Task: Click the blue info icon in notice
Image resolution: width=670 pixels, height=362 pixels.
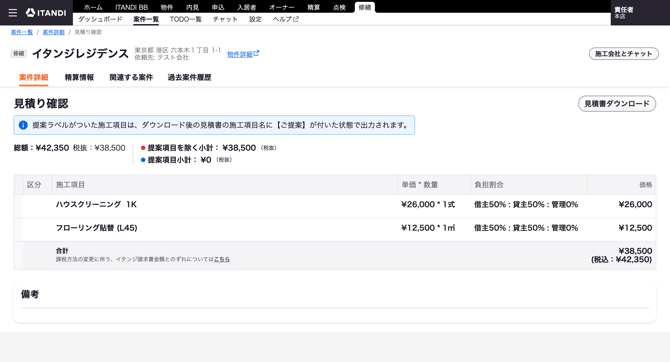Action: (x=23, y=125)
